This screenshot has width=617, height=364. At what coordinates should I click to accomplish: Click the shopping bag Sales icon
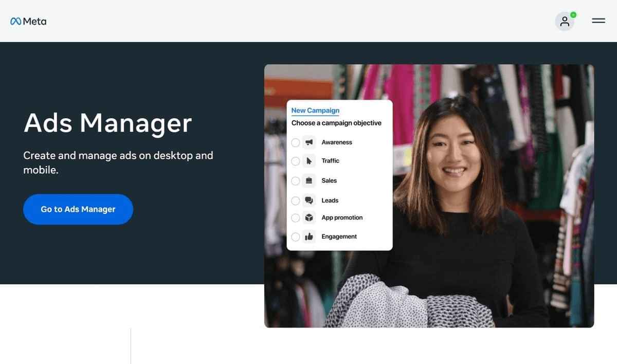click(309, 180)
